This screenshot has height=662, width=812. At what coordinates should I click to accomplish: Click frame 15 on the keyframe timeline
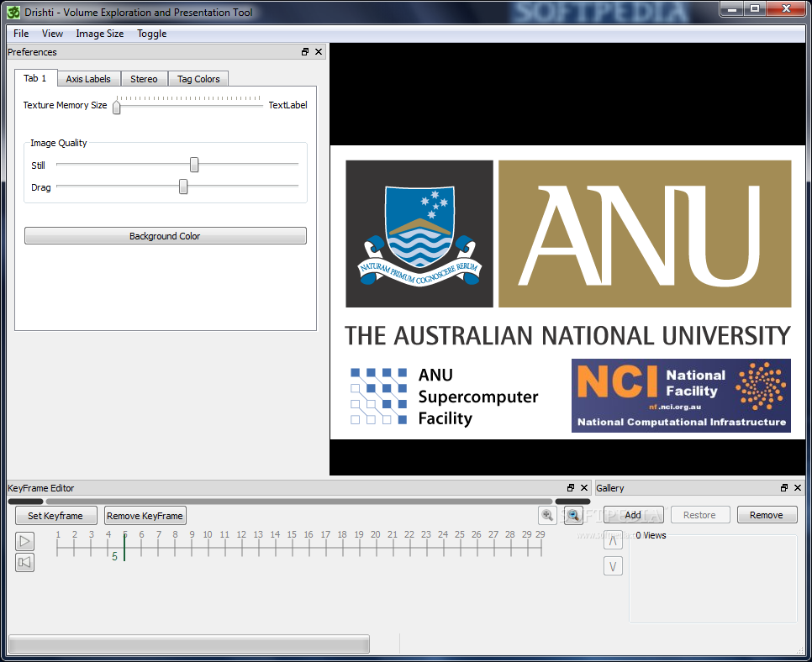pos(292,544)
